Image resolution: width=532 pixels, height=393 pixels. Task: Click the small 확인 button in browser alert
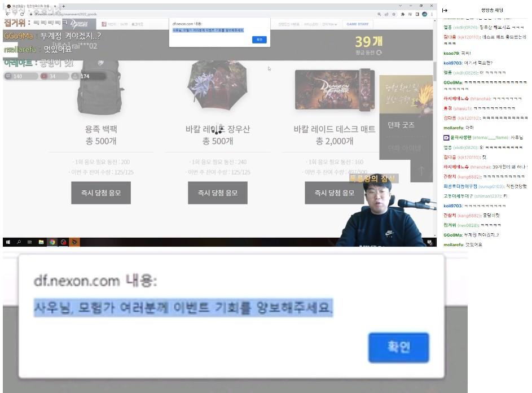pos(259,40)
